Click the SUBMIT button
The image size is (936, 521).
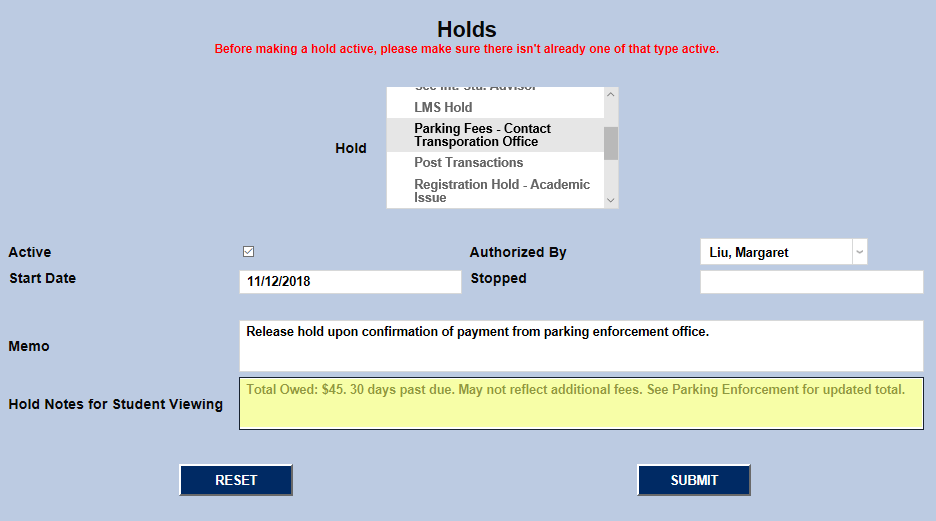pos(694,480)
